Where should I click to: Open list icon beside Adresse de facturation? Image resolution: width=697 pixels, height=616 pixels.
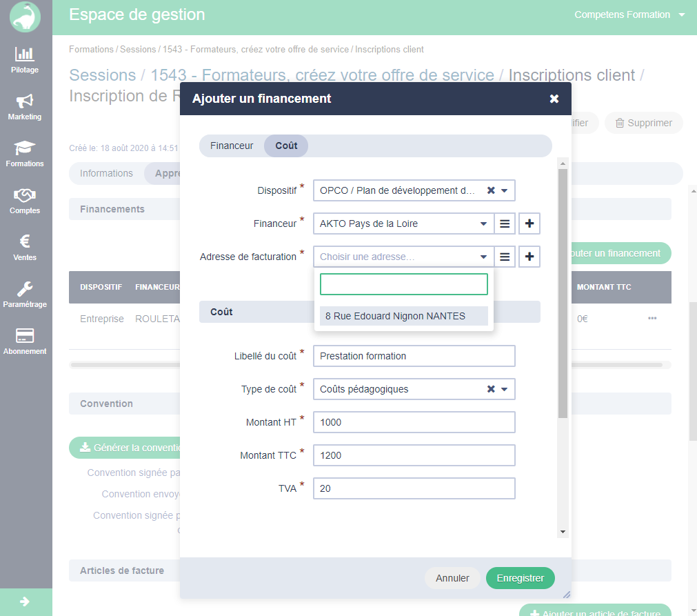pos(505,257)
